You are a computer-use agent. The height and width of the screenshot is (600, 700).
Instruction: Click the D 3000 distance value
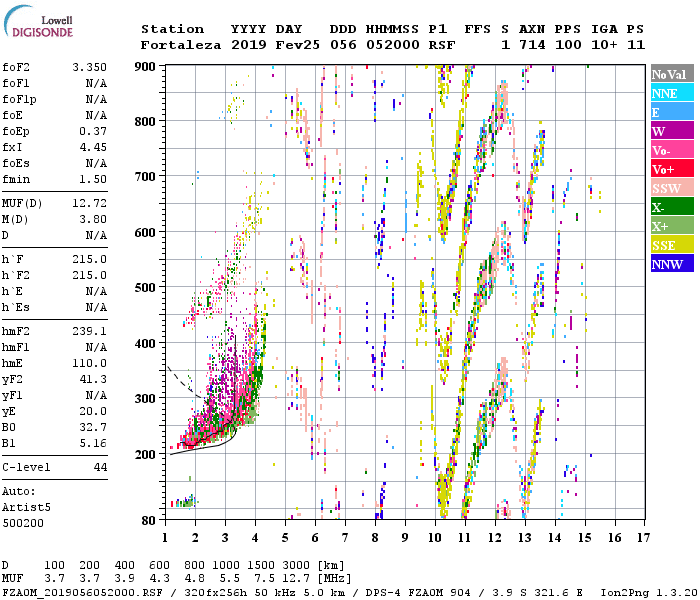(x=296, y=565)
